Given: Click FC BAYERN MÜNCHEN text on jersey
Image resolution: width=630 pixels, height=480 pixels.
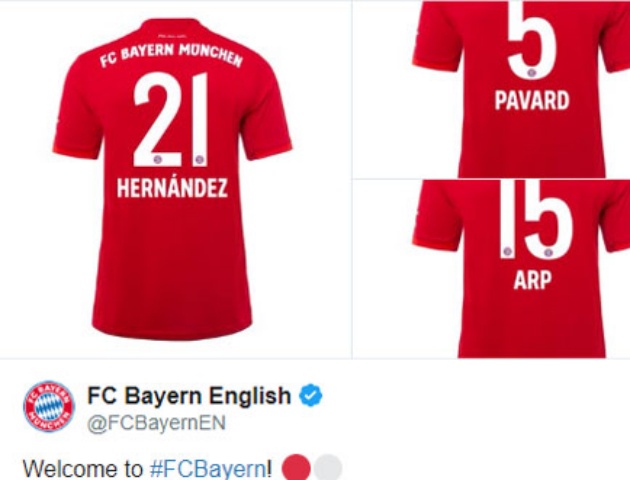Looking at the screenshot, I should pyautogui.click(x=171, y=55).
